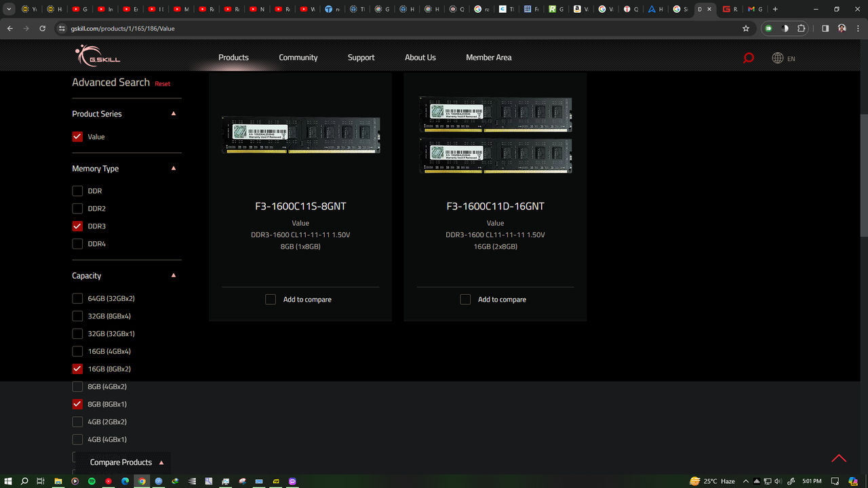Image resolution: width=868 pixels, height=488 pixels.
Task: Reload the page
Action: tap(43, 28)
